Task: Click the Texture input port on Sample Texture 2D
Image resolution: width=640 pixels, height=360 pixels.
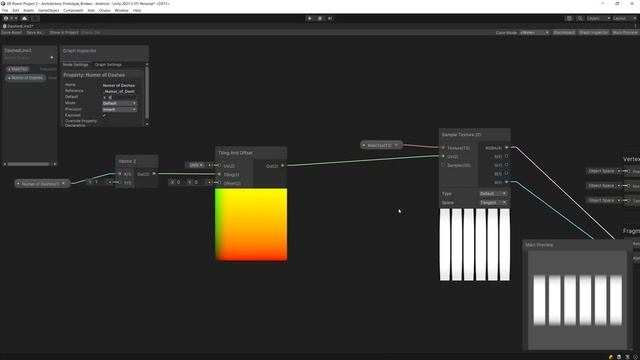Action: (x=443, y=148)
